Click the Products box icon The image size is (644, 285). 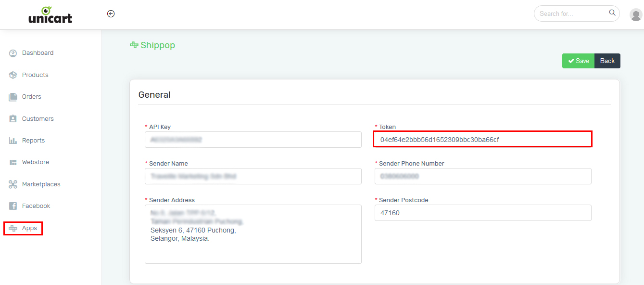[x=13, y=75]
